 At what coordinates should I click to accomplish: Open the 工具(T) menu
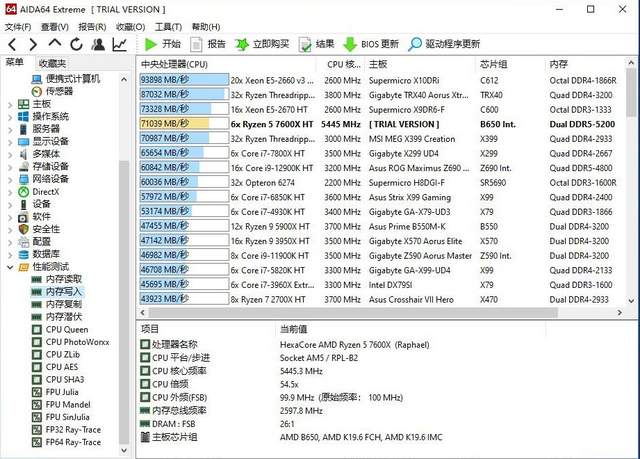[x=168, y=27]
